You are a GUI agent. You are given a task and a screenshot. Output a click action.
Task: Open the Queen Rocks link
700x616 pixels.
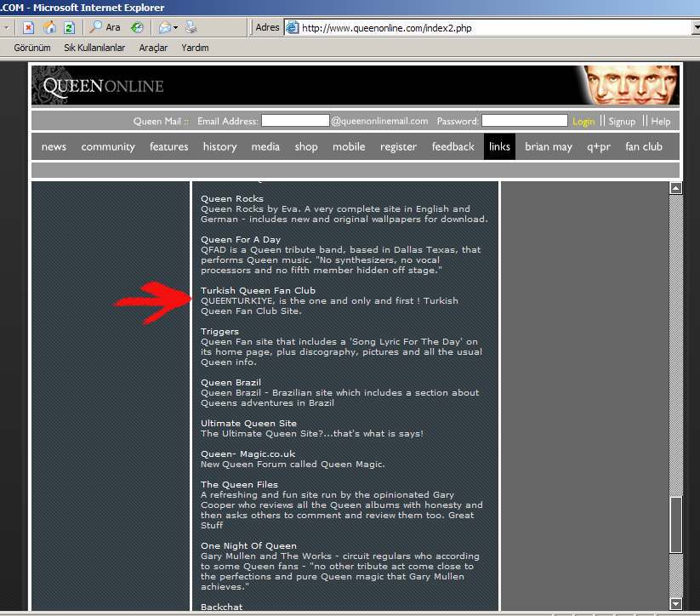pos(231,199)
